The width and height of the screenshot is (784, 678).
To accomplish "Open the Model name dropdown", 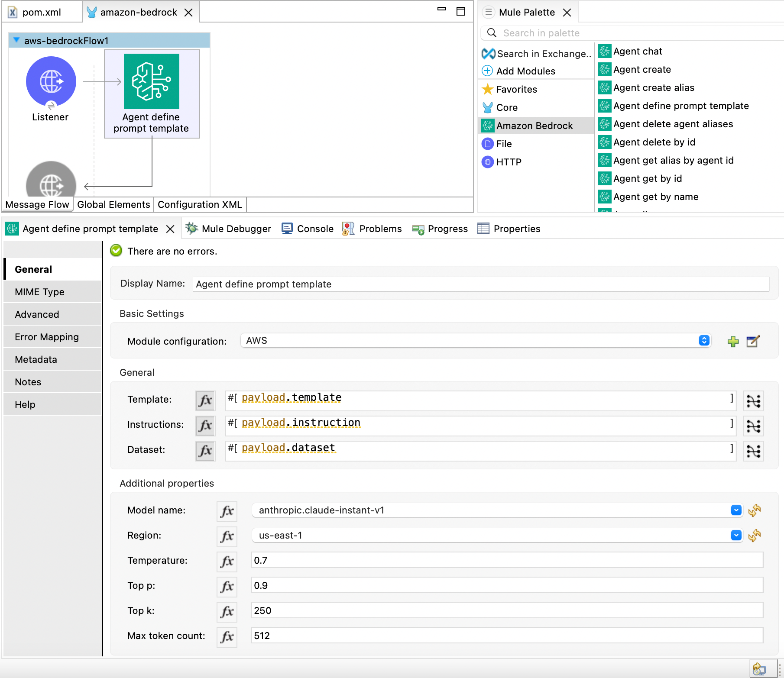I will (736, 510).
